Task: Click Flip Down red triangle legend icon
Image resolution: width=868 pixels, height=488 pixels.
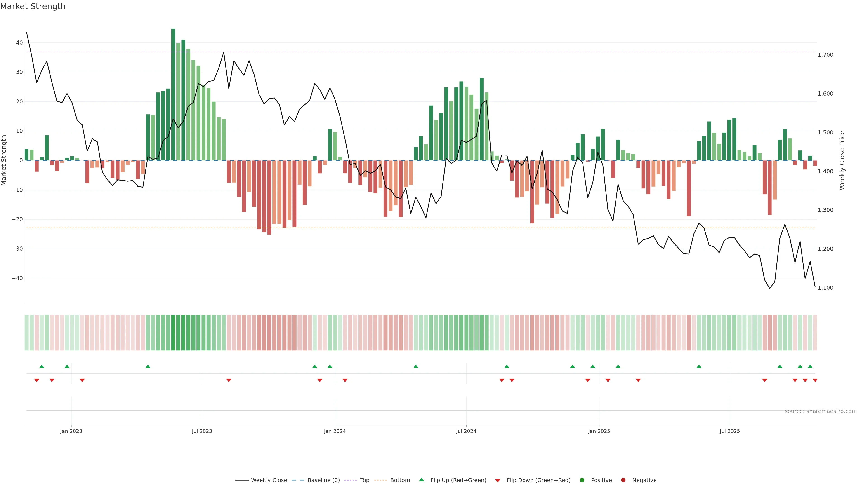Action: pyautogui.click(x=498, y=480)
